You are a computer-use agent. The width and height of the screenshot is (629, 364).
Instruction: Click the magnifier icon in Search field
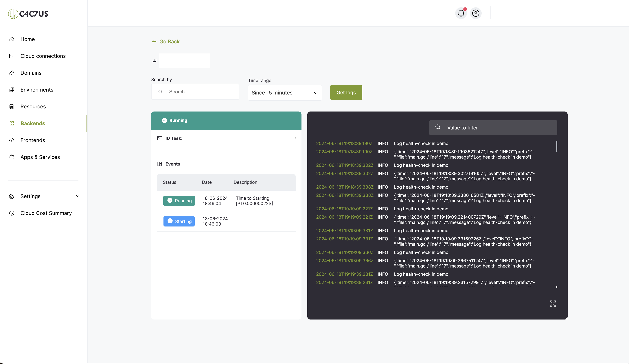pyautogui.click(x=161, y=92)
